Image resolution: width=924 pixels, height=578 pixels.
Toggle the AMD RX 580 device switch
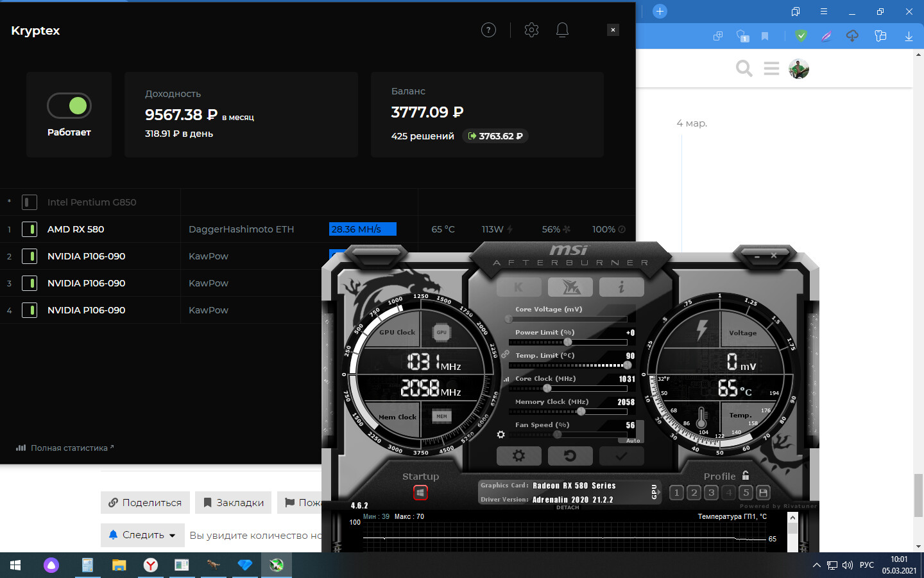(30, 229)
